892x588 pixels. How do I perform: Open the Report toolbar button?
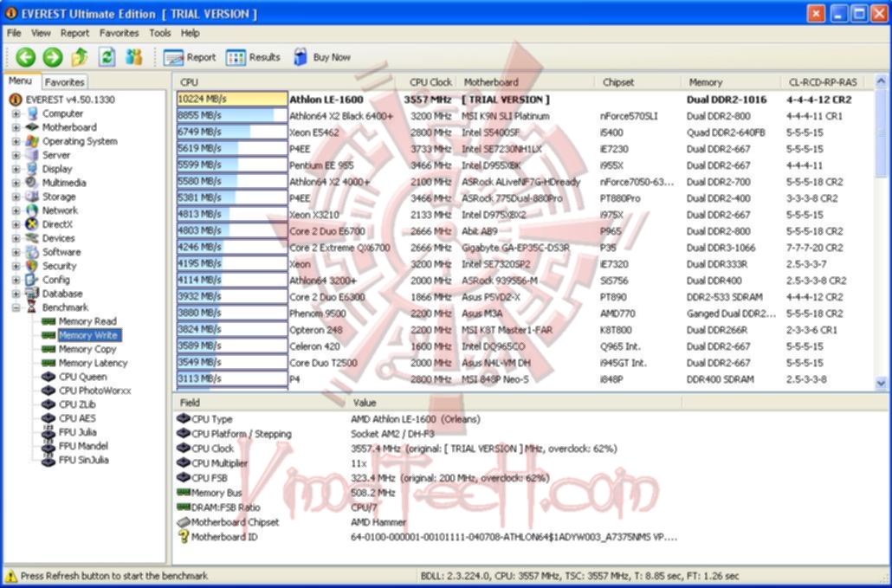[x=190, y=57]
